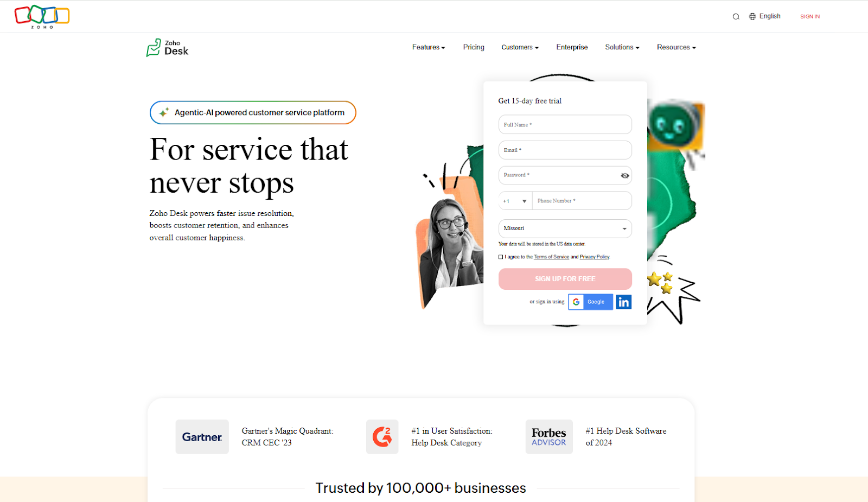Viewport: 868px width, 502px height.
Task: Toggle password visibility eye icon
Action: [x=625, y=175]
